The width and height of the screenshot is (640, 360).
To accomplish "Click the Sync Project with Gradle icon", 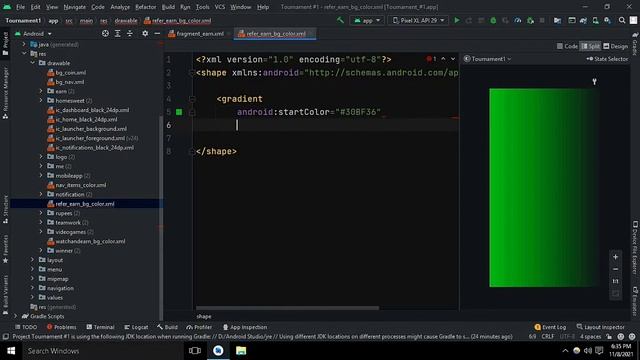I will pyautogui.click(x=583, y=20).
